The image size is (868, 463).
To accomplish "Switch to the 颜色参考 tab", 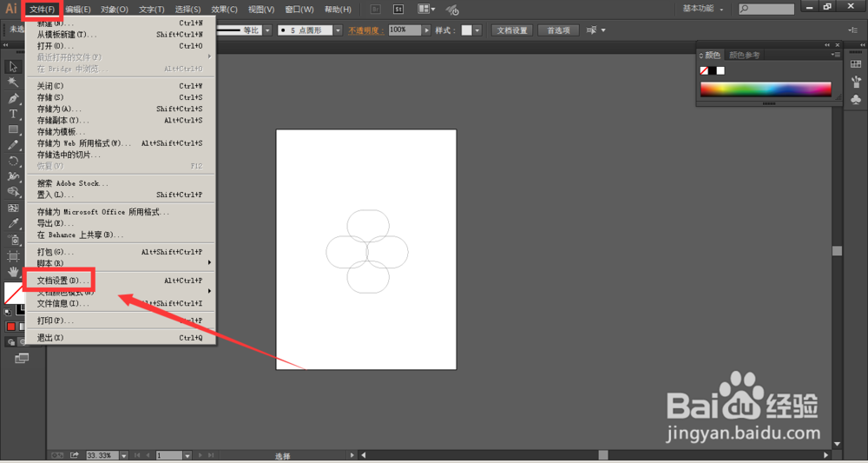I will [x=744, y=55].
